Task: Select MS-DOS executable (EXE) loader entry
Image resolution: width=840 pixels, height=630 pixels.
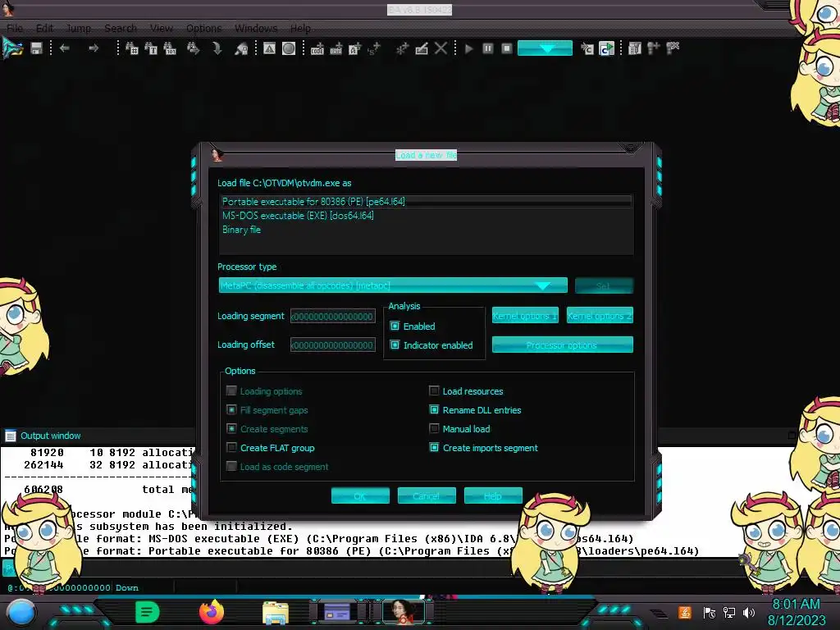Action: pyautogui.click(x=426, y=216)
